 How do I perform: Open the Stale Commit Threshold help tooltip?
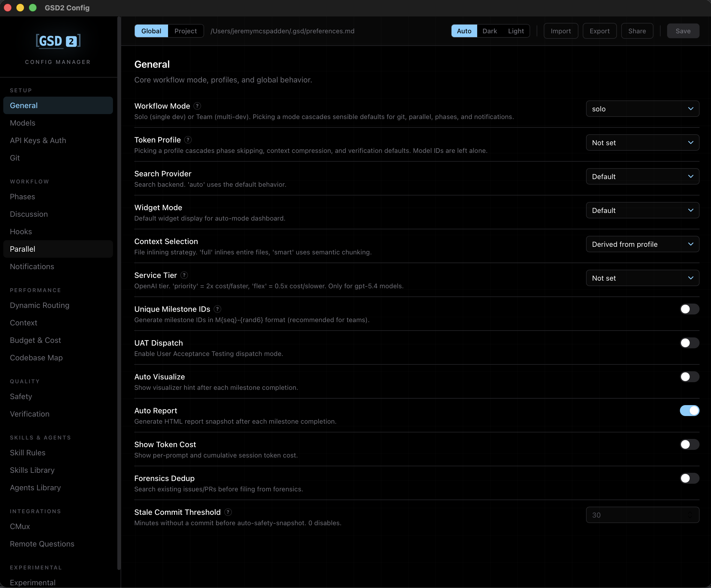click(228, 512)
